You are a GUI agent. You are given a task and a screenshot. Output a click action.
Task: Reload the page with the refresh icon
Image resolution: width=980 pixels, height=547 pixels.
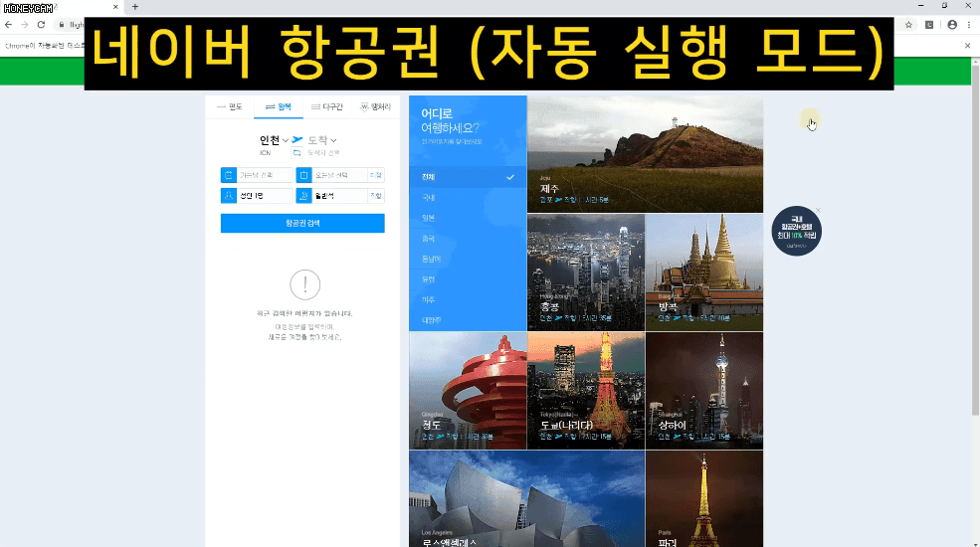coord(41,24)
